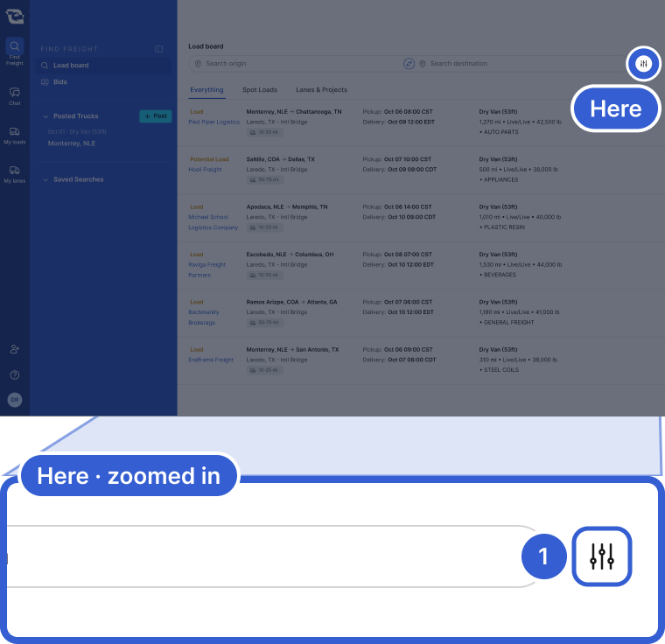Click the invite user icon in the sidebar
This screenshot has width=665, height=644.
pos(14,349)
